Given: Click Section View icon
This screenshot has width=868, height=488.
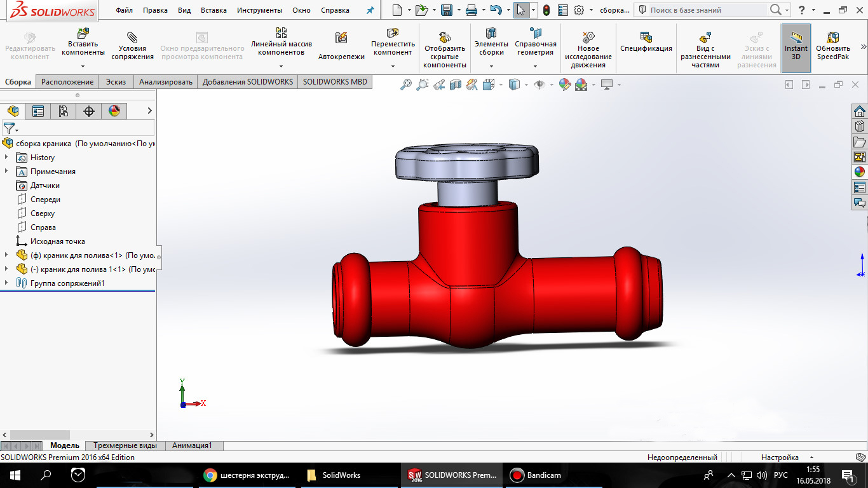Looking at the screenshot, I should pyautogui.click(x=455, y=85).
